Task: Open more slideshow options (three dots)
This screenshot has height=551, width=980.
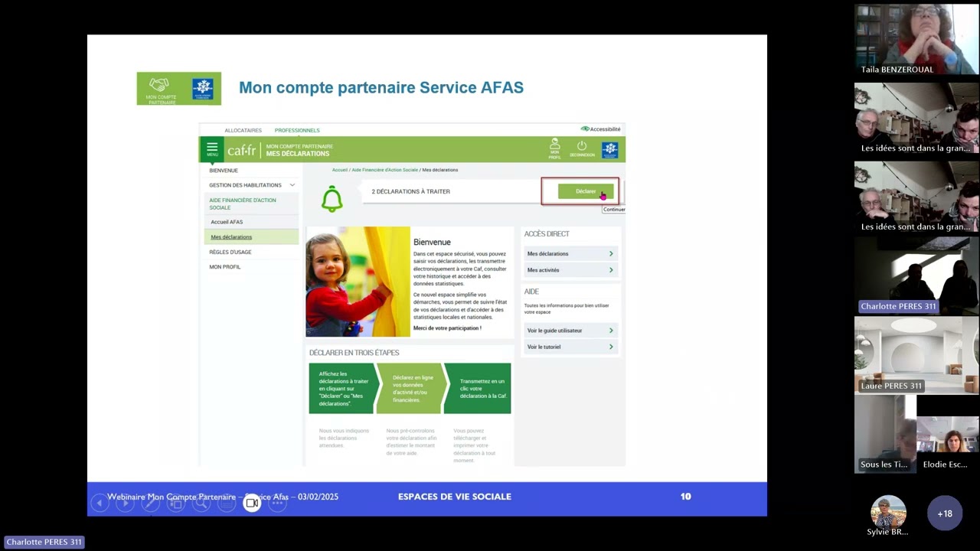Action: coord(277,503)
